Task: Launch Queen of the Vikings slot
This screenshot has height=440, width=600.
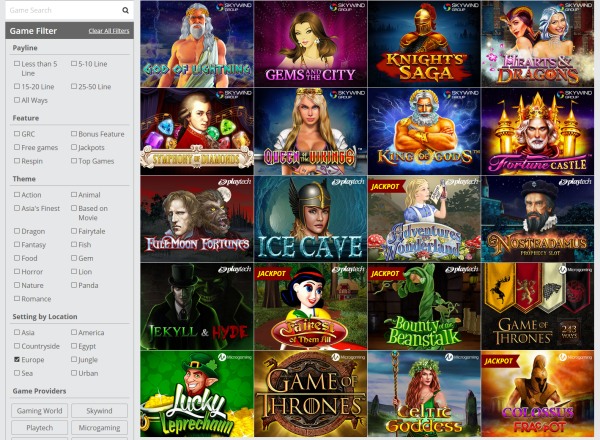Action: [310, 131]
